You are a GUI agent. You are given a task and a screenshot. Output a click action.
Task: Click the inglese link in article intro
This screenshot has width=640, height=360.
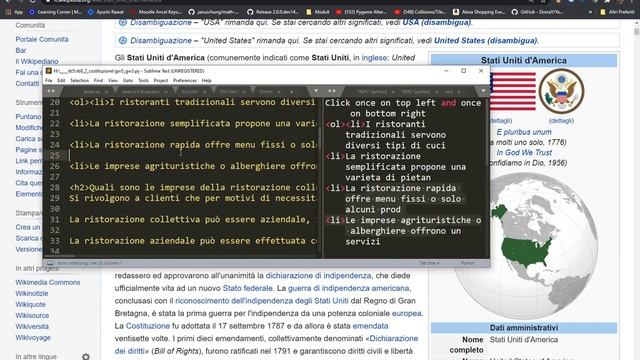click(374, 58)
